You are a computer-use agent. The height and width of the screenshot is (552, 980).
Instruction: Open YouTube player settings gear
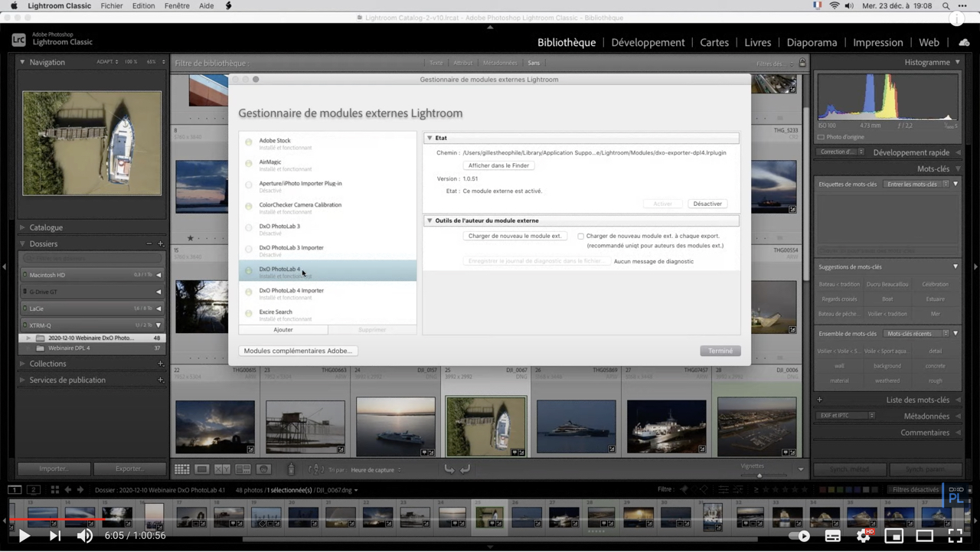click(x=864, y=536)
